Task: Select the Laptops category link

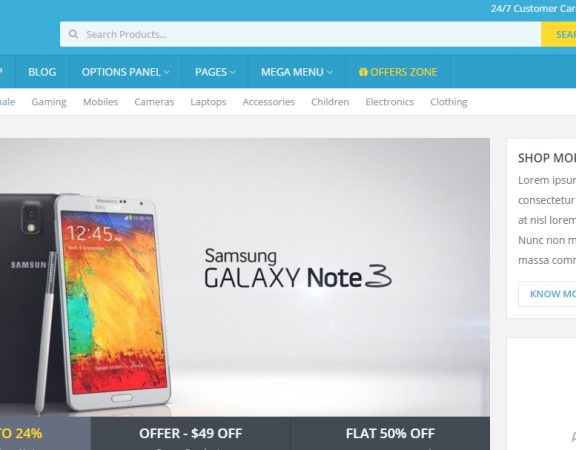Action: coord(208,102)
